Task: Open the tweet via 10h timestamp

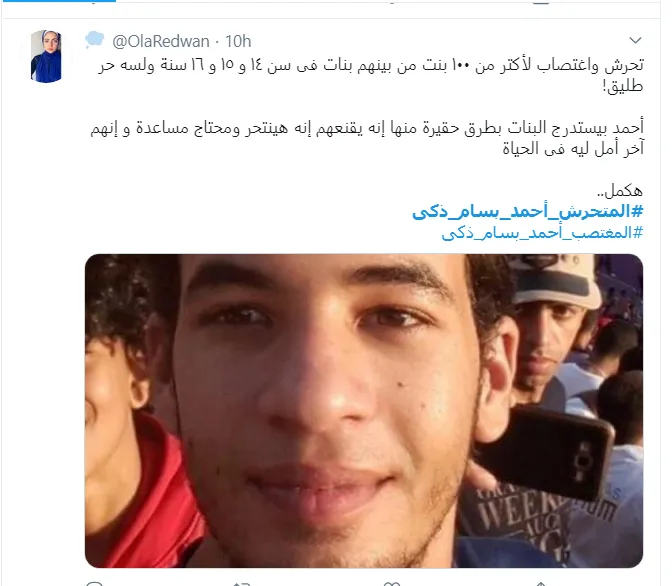Action: (x=238, y=42)
